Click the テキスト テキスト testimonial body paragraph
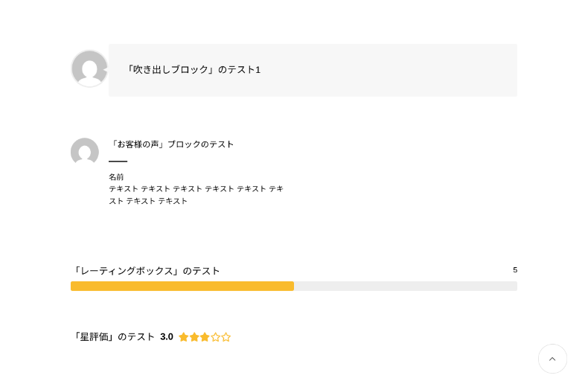 tap(196, 195)
